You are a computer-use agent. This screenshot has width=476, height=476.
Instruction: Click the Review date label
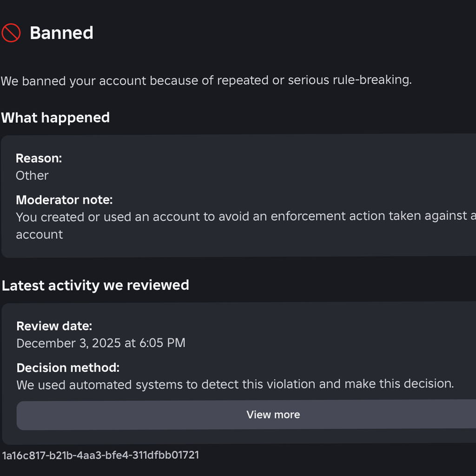[54, 326]
